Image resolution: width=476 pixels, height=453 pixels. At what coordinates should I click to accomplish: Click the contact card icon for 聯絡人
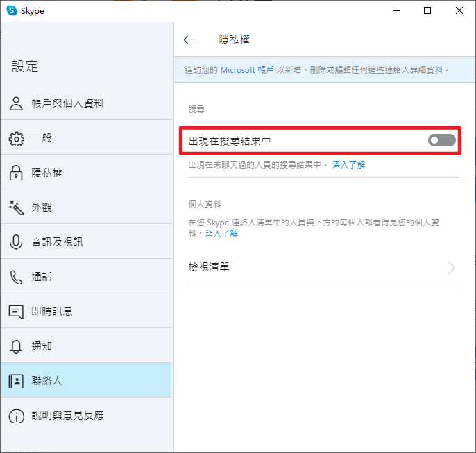click(x=16, y=381)
